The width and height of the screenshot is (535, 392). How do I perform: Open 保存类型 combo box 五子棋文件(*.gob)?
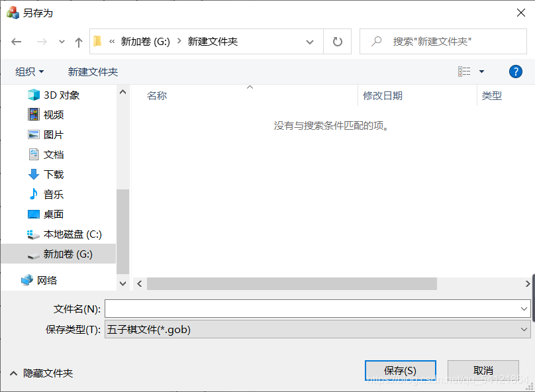coord(318,329)
